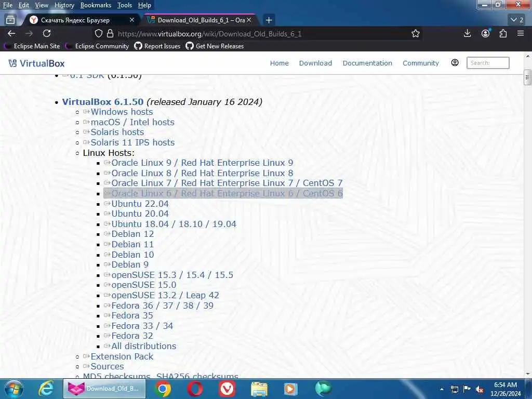Download Fedora 36 / 37 / 38 / 39 package
The image size is (532, 399).
(x=163, y=305)
